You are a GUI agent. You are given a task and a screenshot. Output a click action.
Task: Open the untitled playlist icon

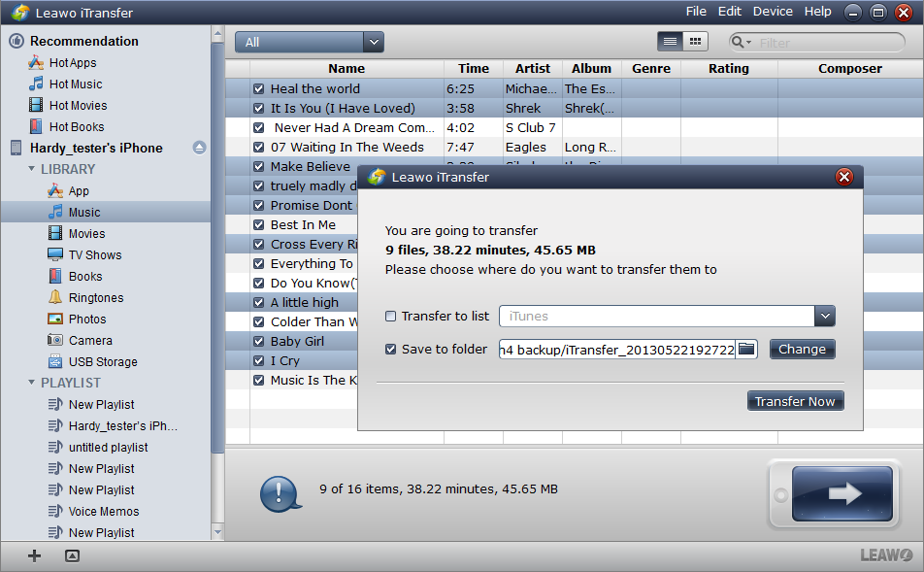[x=55, y=447]
